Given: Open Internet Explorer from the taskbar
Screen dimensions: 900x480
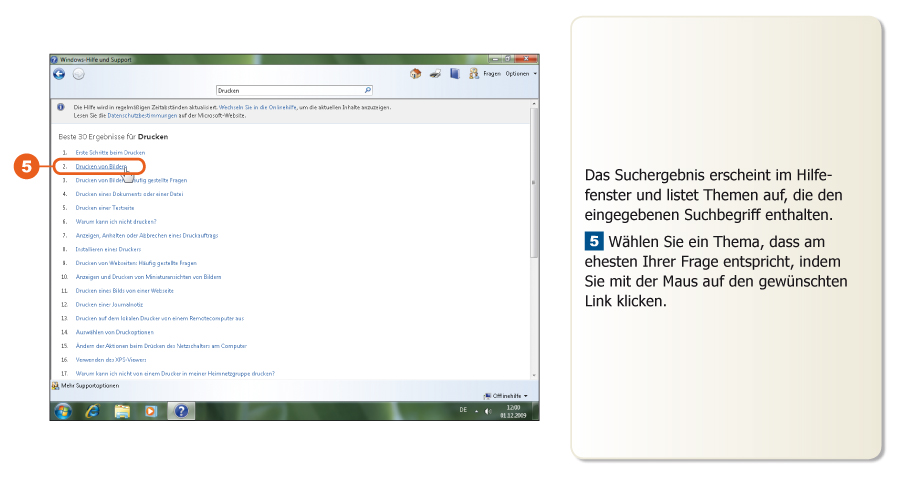Looking at the screenshot, I should tap(92, 410).
